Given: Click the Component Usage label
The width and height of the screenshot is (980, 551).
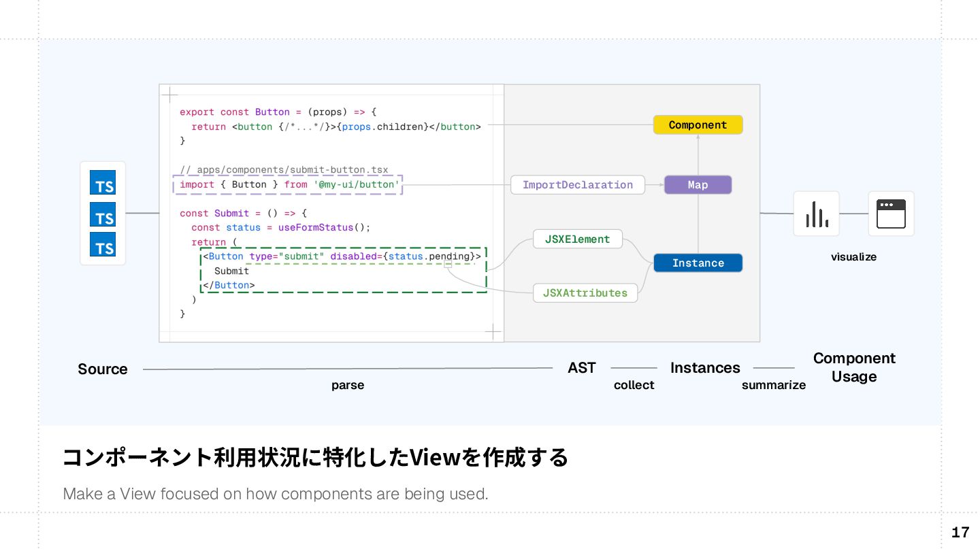Looking at the screenshot, I should (854, 367).
